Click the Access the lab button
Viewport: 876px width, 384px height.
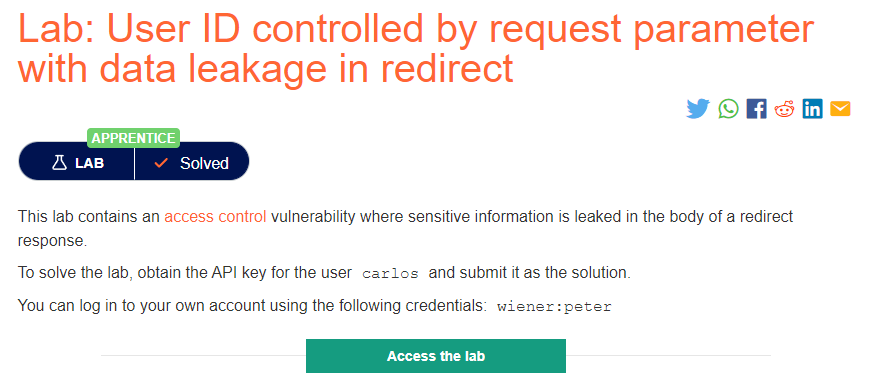[436, 356]
